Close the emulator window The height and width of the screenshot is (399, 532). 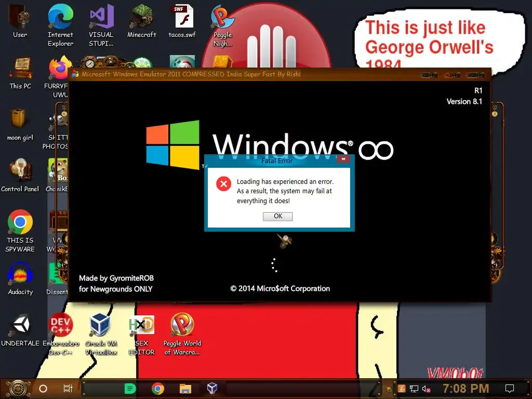pos(475,75)
